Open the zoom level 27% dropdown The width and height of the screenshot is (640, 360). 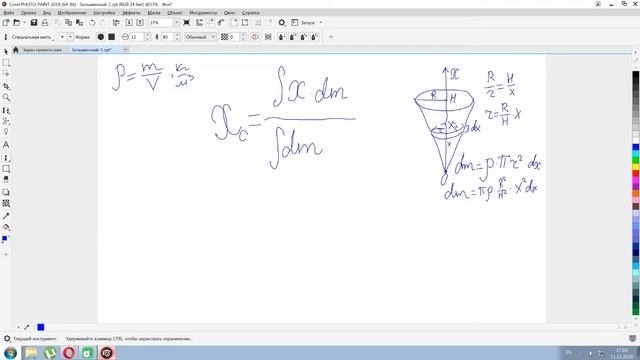click(177, 23)
